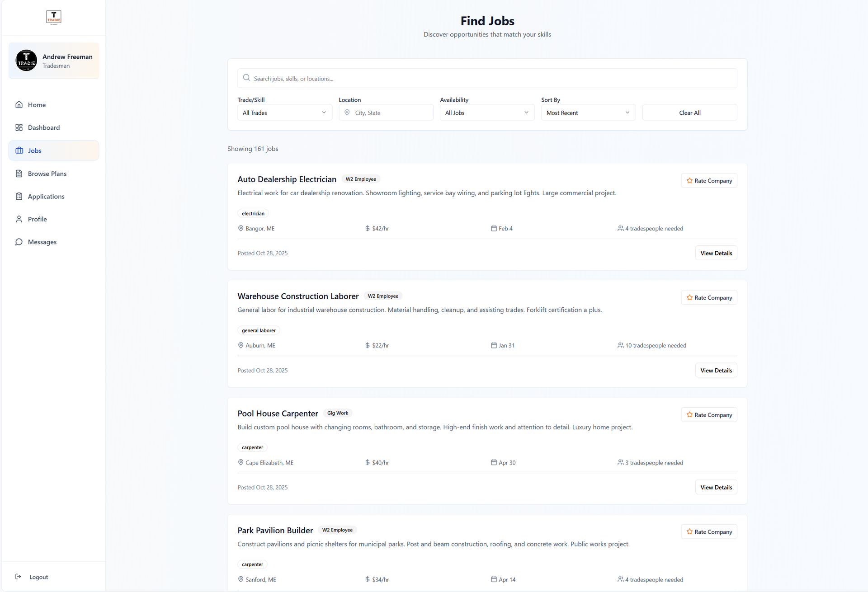Rate Company for Warehouse Construction Laborer

[x=709, y=297]
